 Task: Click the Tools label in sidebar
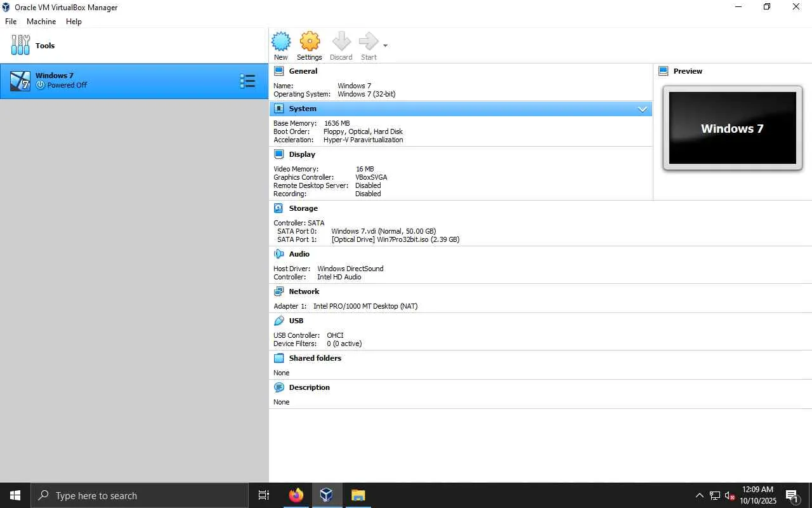[45, 46]
